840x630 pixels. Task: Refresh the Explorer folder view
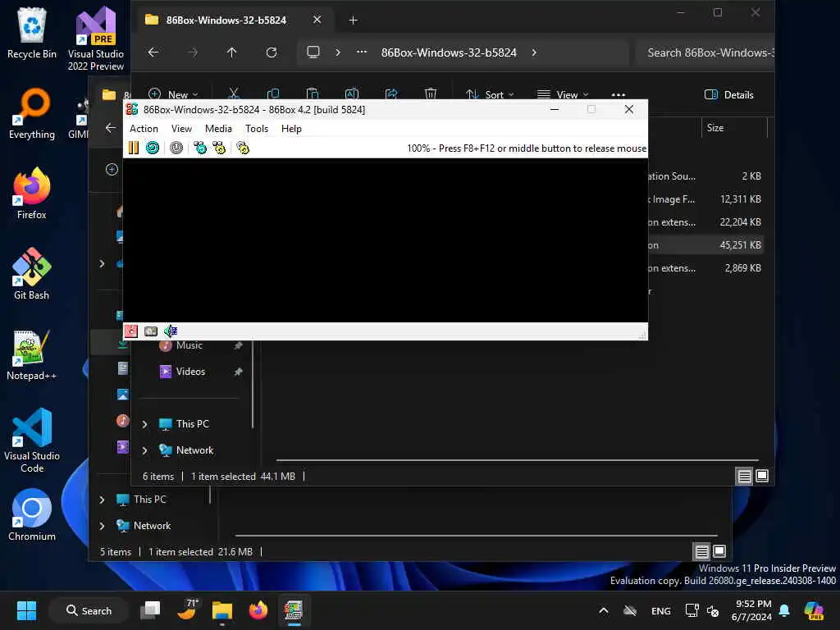point(272,52)
